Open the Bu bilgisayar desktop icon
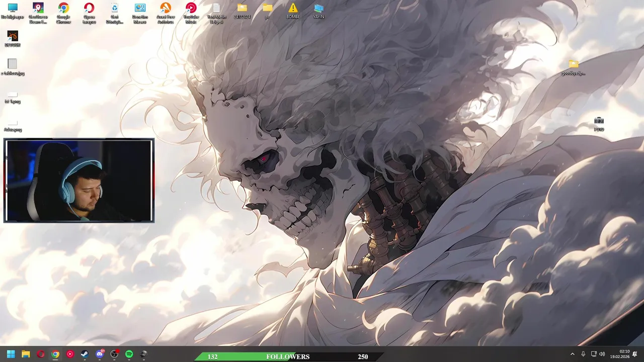644x362 pixels. [x=13, y=12]
